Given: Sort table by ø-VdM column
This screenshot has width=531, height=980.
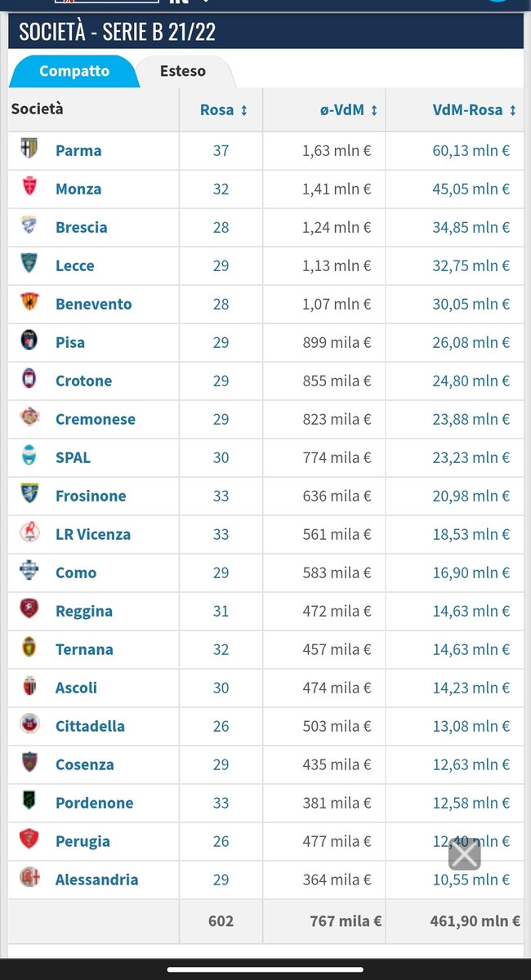Looking at the screenshot, I should [x=349, y=110].
